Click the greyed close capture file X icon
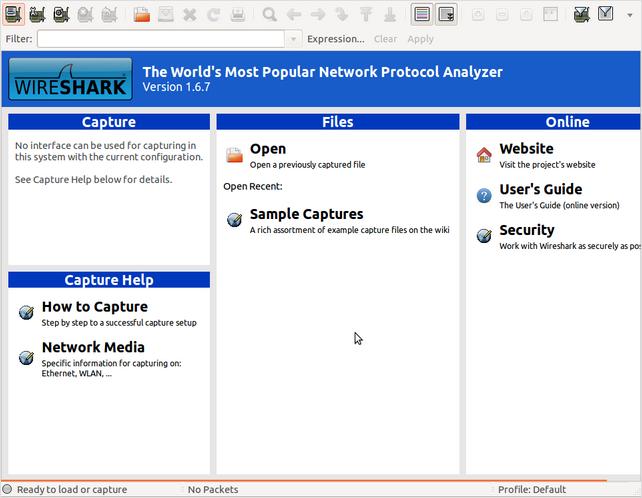 pyautogui.click(x=190, y=15)
